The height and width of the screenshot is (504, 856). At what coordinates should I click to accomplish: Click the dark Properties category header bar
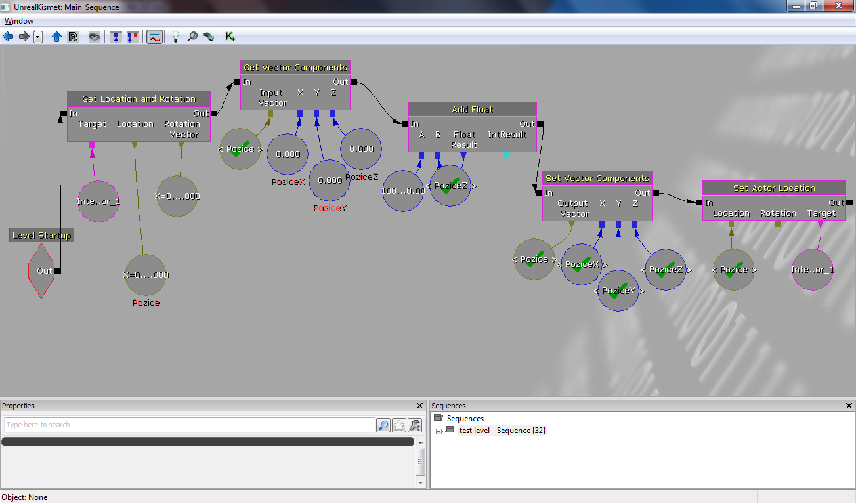coord(207,442)
